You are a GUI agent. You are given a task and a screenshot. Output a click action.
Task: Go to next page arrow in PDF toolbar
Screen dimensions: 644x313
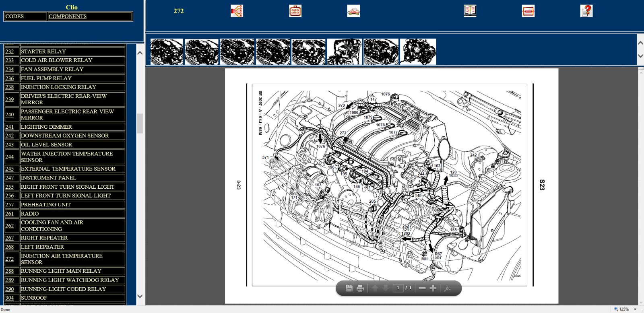point(386,288)
